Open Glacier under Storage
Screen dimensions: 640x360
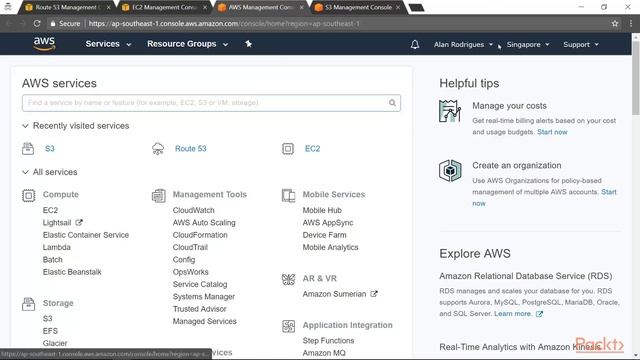[55, 343]
